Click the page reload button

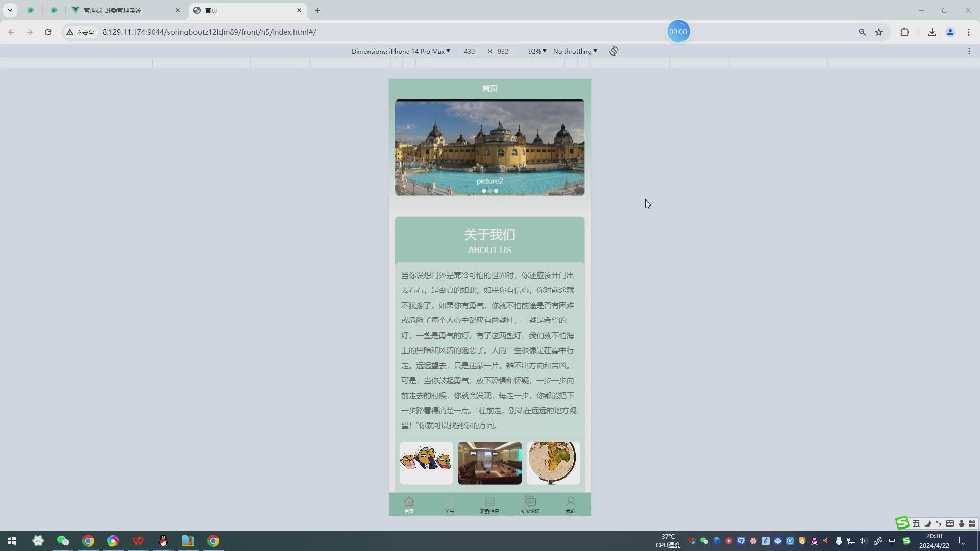[x=47, y=32]
